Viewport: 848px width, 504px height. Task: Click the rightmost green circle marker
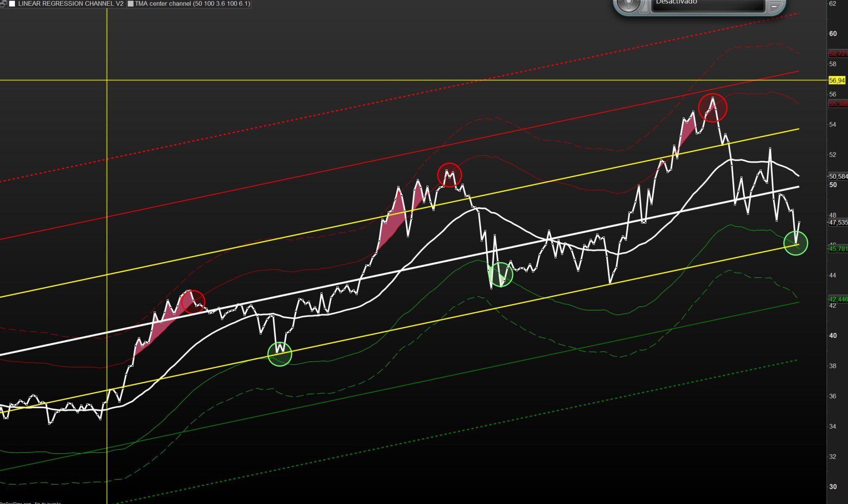click(x=795, y=243)
